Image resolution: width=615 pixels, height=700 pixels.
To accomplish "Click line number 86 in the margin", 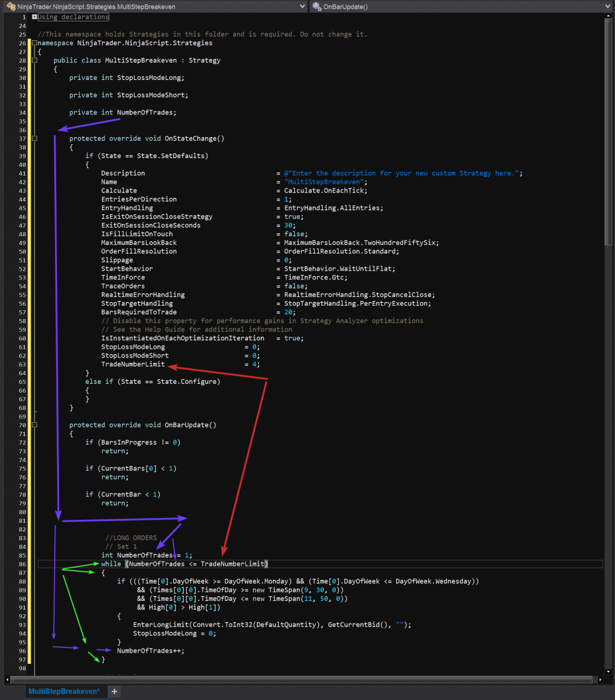I will (x=22, y=563).
